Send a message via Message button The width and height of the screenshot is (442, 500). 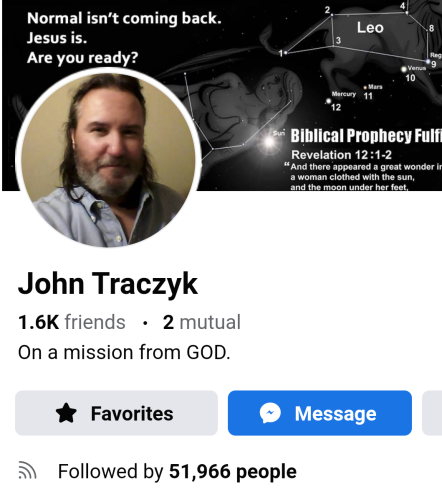tap(320, 413)
